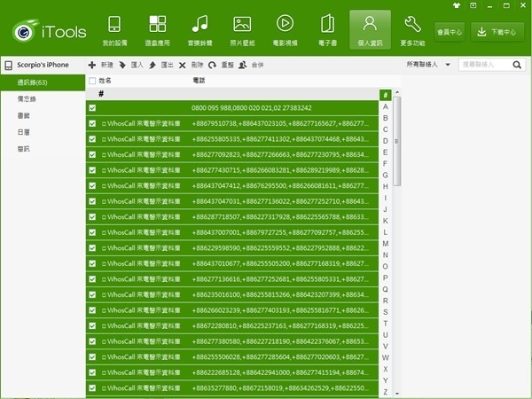Select row with +886235016100 phone numbers
This screenshot has height=399, width=532.
point(232,295)
